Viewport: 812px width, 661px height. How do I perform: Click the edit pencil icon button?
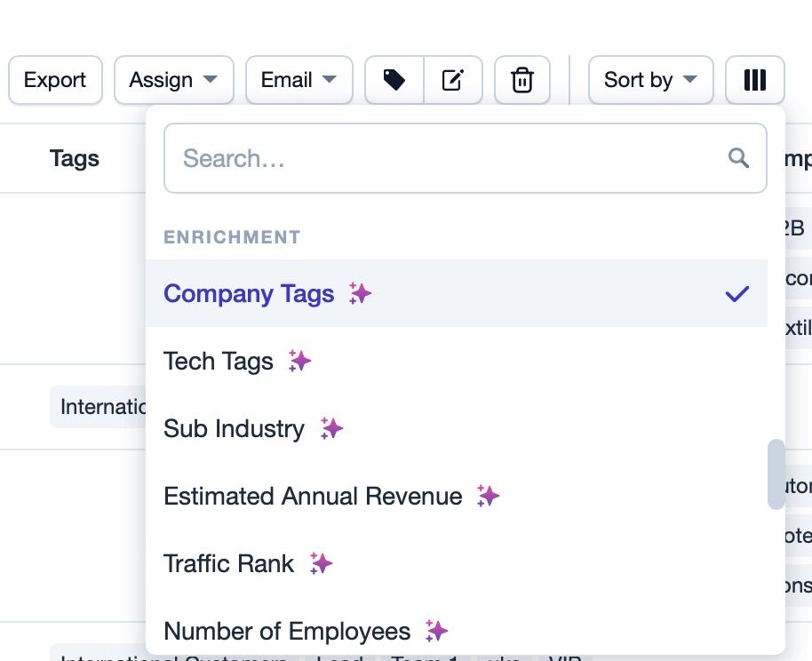coord(453,80)
